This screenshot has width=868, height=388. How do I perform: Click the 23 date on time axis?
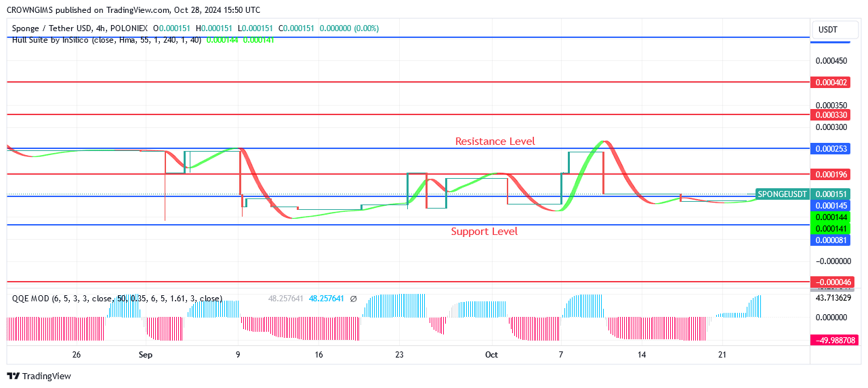pyautogui.click(x=399, y=355)
